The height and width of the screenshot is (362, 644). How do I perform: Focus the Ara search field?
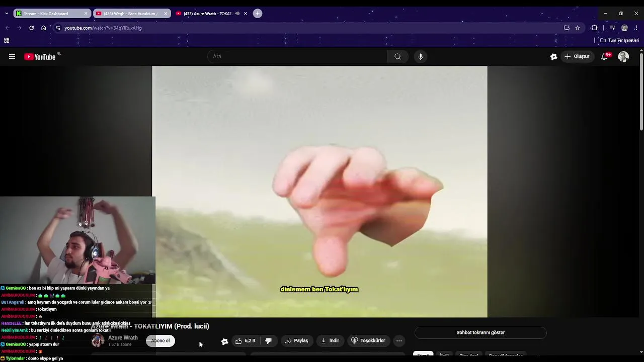(297, 57)
